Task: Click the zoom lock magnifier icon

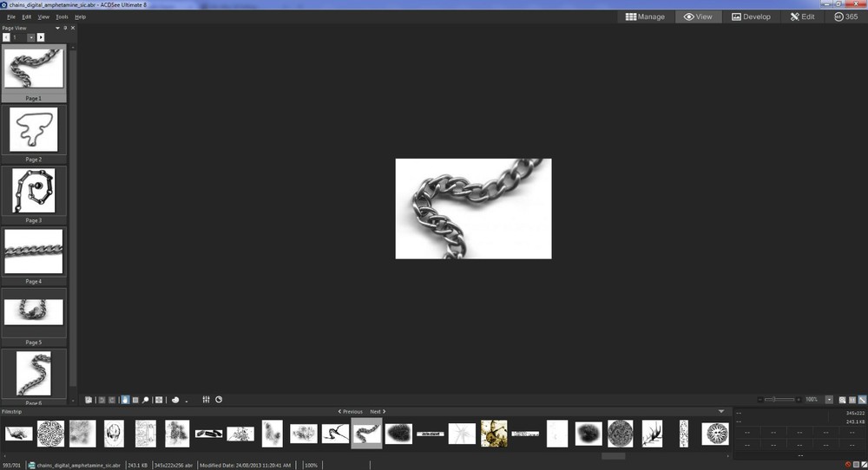Action: [x=843, y=400]
